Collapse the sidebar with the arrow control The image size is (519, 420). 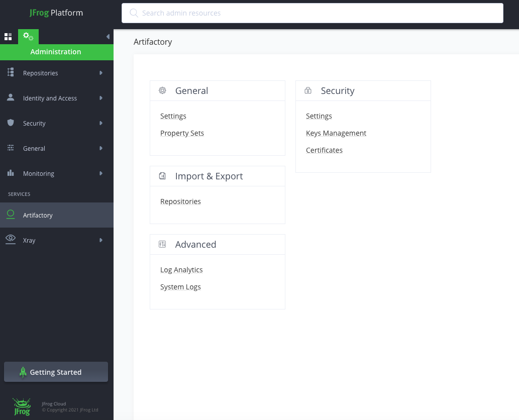[108, 36]
